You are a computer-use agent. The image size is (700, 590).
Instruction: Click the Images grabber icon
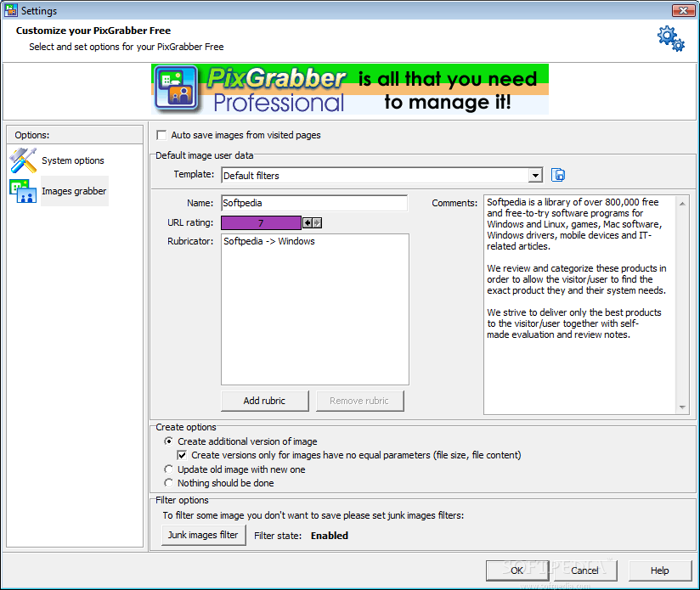coord(23,191)
